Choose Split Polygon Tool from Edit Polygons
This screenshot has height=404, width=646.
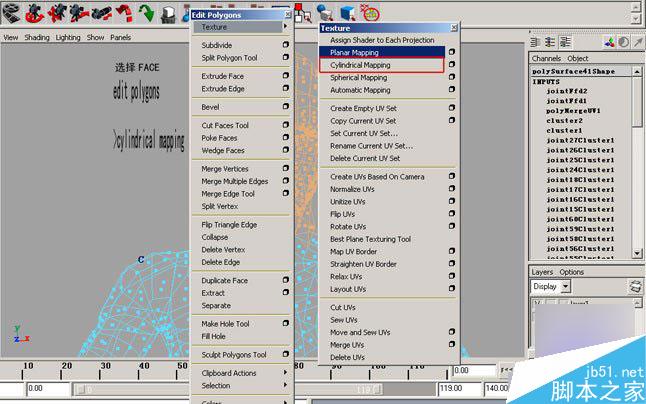click(229, 58)
